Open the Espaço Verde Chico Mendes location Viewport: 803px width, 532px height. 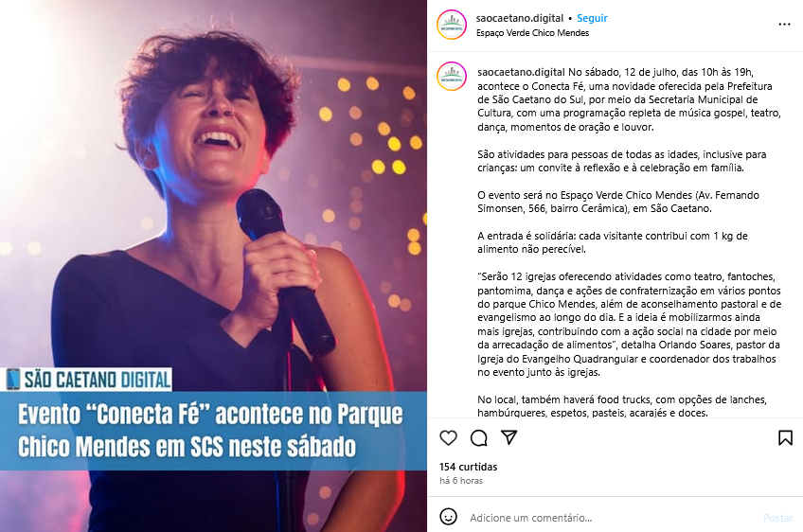[532, 33]
